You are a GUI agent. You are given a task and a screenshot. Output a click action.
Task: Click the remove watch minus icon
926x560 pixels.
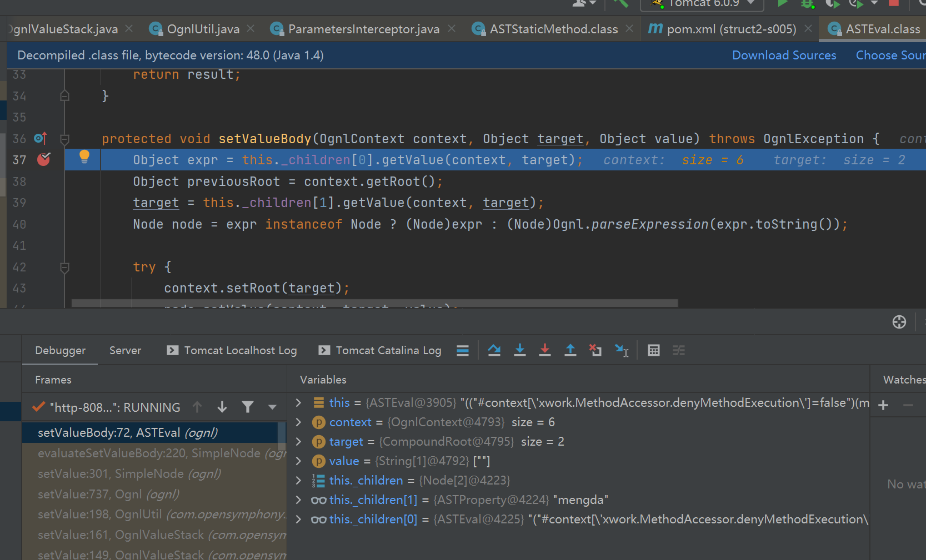click(x=908, y=405)
